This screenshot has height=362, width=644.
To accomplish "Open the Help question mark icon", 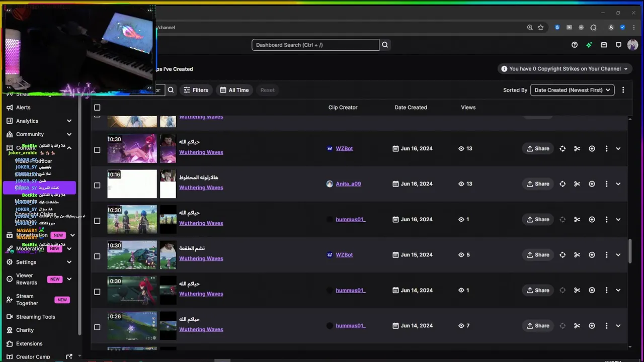I will tap(575, 45).
